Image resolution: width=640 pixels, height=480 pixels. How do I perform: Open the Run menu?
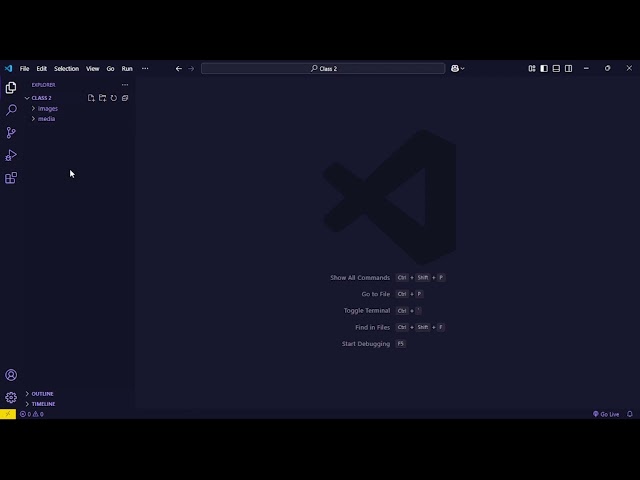(x=127, y=69)
